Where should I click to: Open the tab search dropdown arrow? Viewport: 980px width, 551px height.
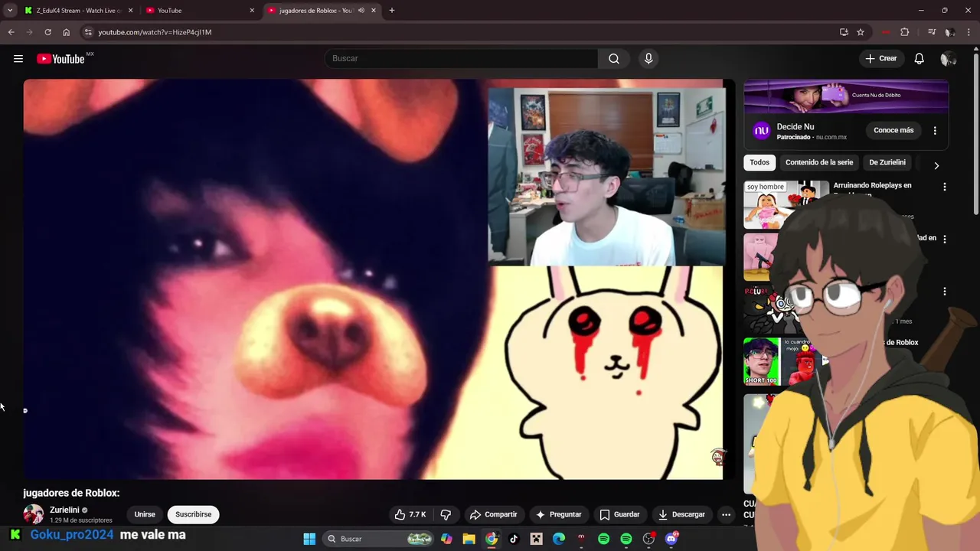(10, 11)
